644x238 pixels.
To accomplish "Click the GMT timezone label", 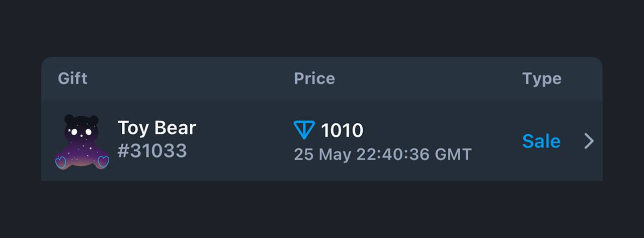I will 453,154.
